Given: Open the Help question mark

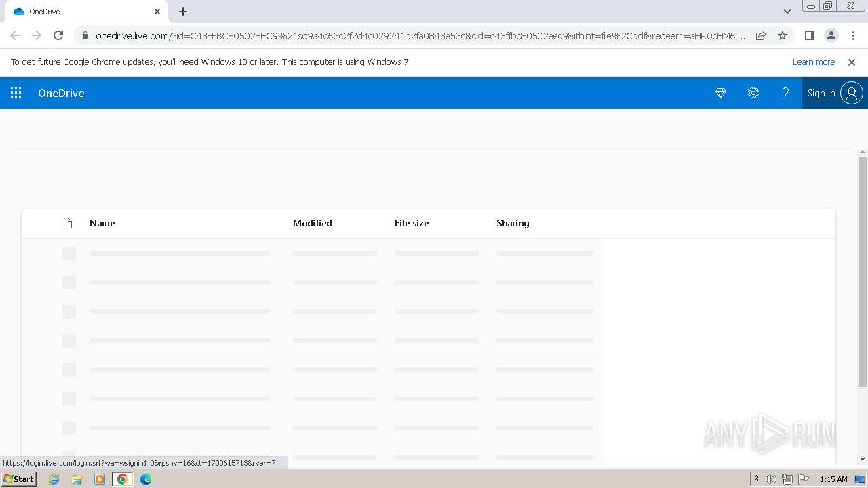Looking at the screenshot, I should pos(785,93).
